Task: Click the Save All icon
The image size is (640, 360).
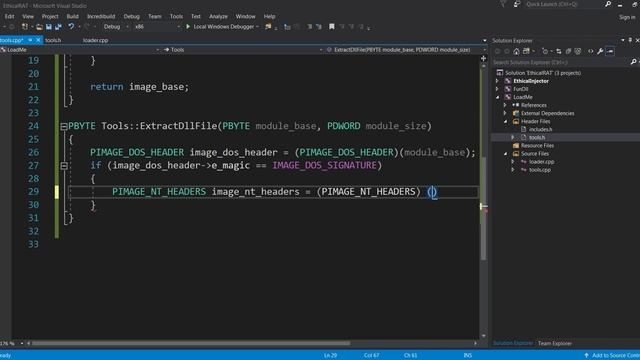Action: click(x=58, y=27)
